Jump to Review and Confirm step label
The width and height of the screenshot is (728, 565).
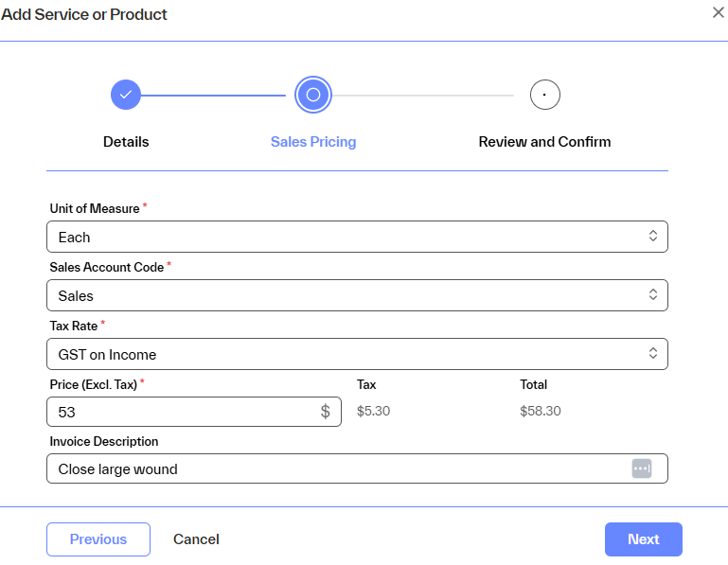(x=544, y=142)
